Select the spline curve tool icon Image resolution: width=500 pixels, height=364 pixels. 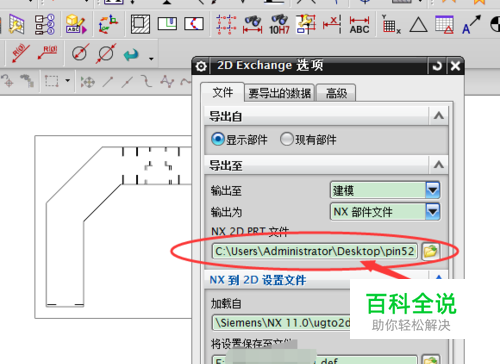(167, 81)
